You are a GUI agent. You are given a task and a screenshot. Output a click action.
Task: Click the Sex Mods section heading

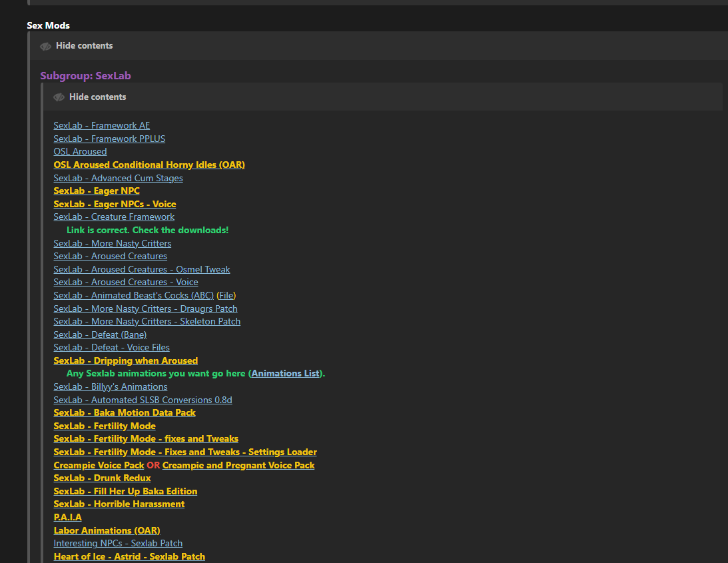[x=48, y=25]
